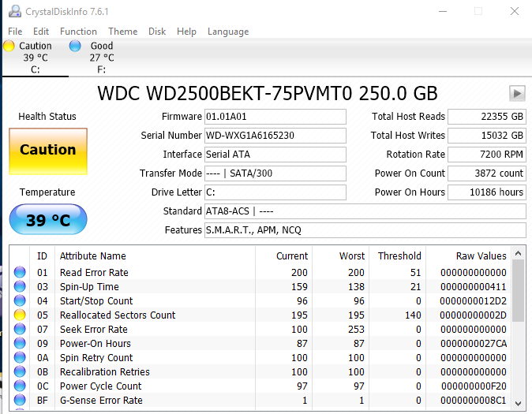Click the Drive Letter field showing C:
532x414 pixels.
tap(275, 192)
